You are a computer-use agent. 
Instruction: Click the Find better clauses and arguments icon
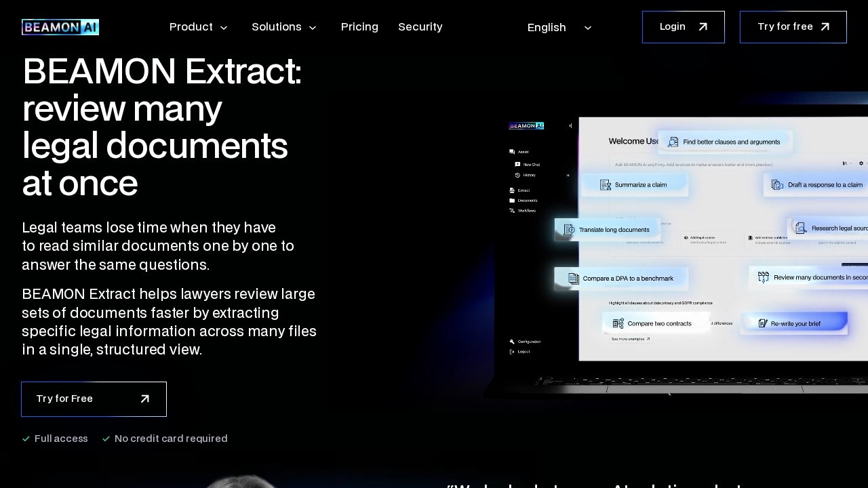coord(673,142)
